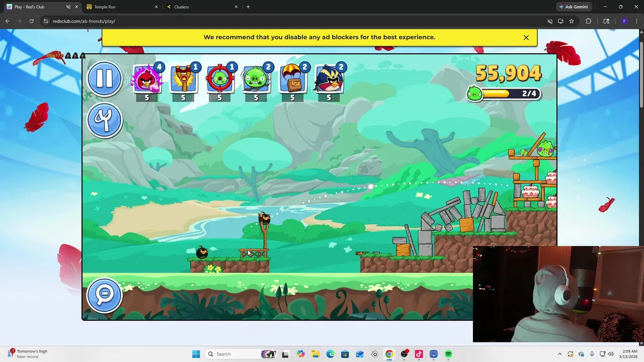Bookmark this page with the star
Screen dimensions: 644x362
(572, 21)
